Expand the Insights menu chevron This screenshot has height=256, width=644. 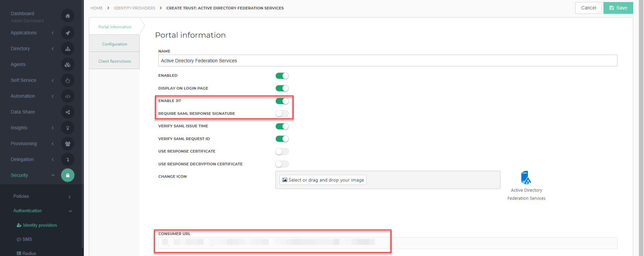[53, 128]
